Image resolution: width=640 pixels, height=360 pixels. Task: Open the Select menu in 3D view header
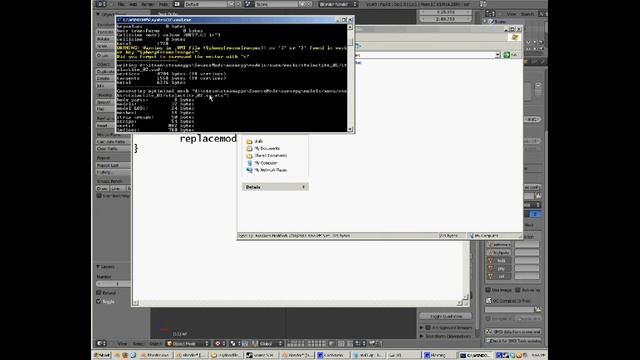point(138,344)
